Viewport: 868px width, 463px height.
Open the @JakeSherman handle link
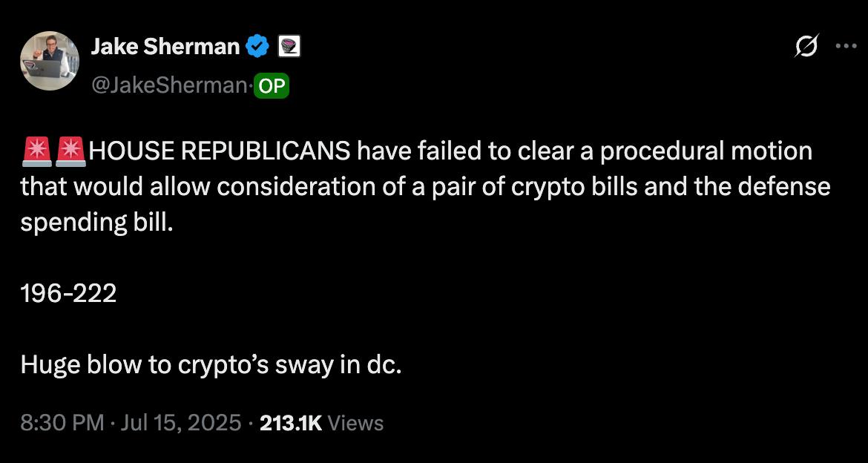[x=169, y=85]
